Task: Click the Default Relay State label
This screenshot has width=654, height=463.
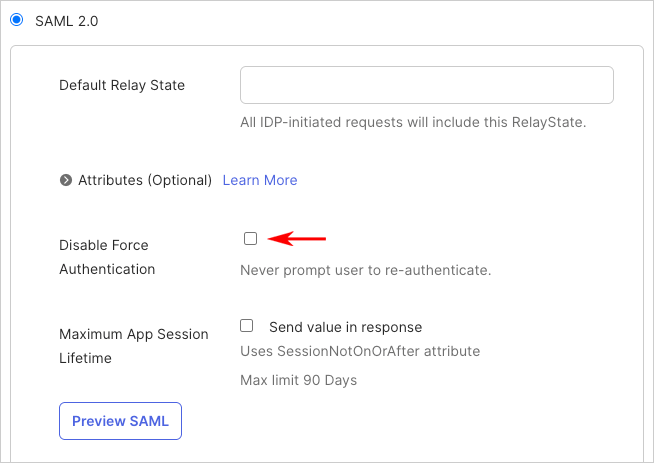Action: tap(122, 85)
